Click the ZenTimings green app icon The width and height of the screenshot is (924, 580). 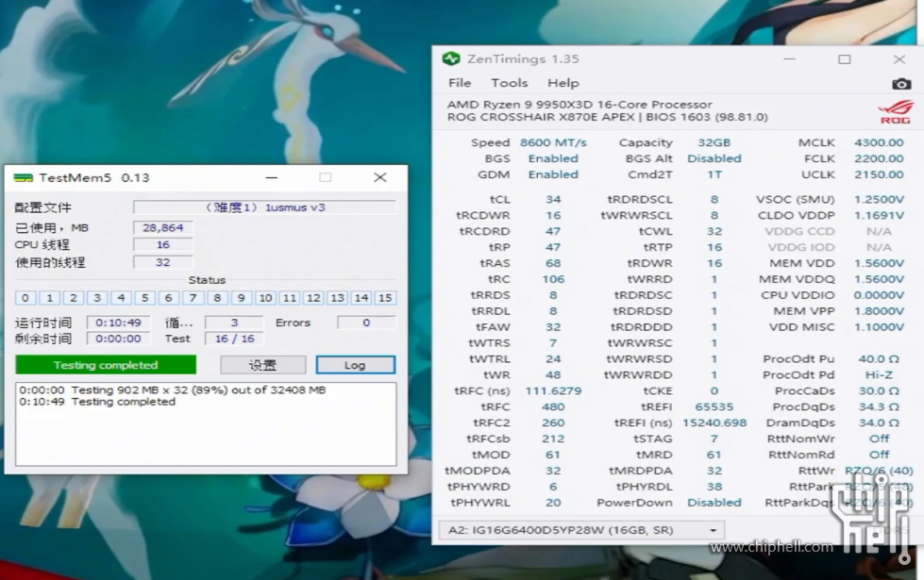click(x=451, y=58)
